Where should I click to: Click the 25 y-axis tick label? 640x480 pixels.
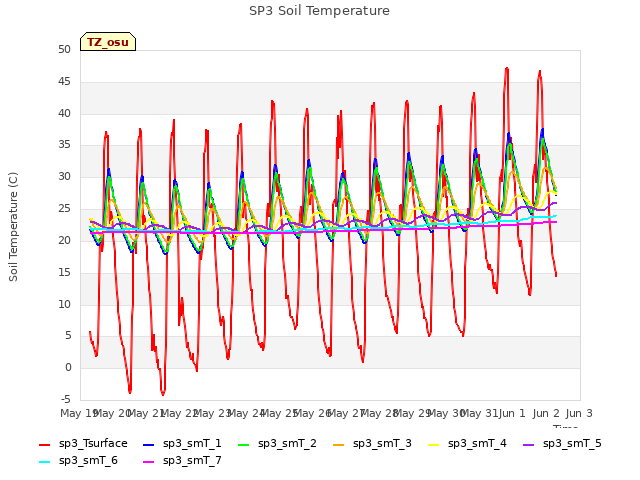tap(64, 209)
